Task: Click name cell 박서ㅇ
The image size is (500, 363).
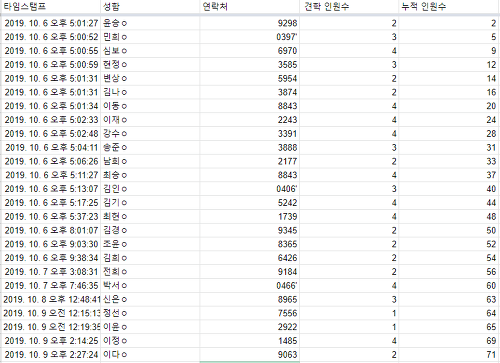Action: 150,286
